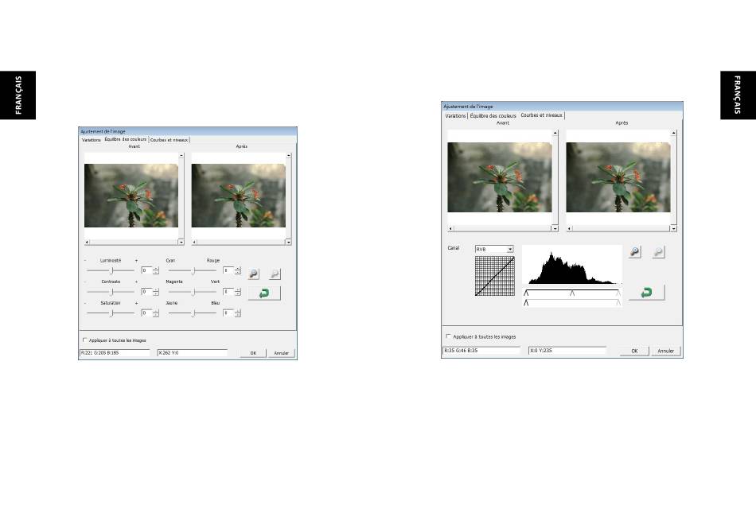Click Annuler in the color balance dialog
This screenshot has height=532, width=756.
point(281,353)
